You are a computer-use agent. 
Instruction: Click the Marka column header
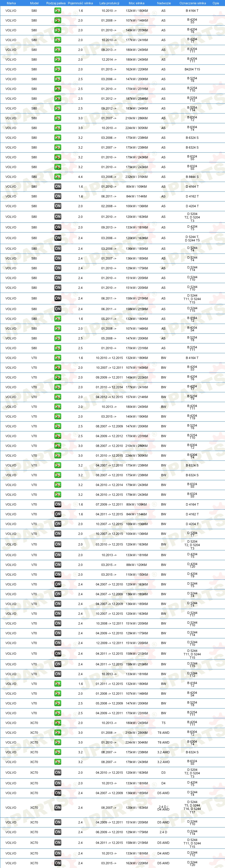tap(11, 3)
